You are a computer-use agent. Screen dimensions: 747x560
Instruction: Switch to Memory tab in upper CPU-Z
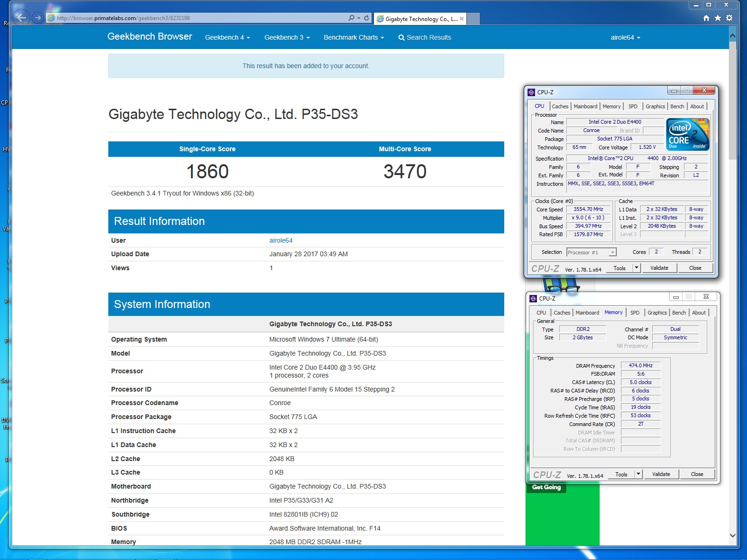coord(611,106)
